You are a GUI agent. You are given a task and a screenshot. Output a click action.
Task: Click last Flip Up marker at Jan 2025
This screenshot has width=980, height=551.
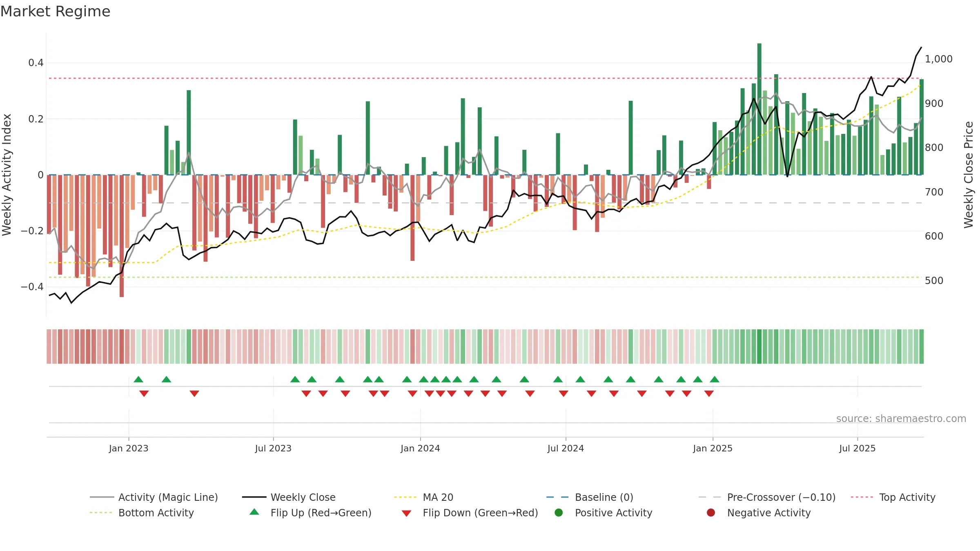(x=715, y=379)
